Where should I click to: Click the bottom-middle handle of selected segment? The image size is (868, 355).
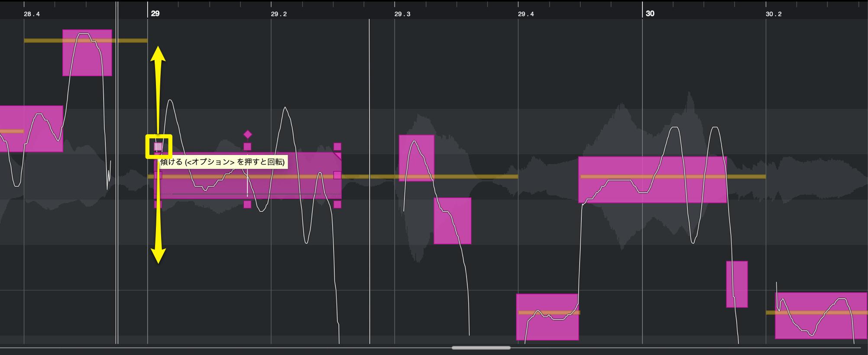(x=247, y=204)
